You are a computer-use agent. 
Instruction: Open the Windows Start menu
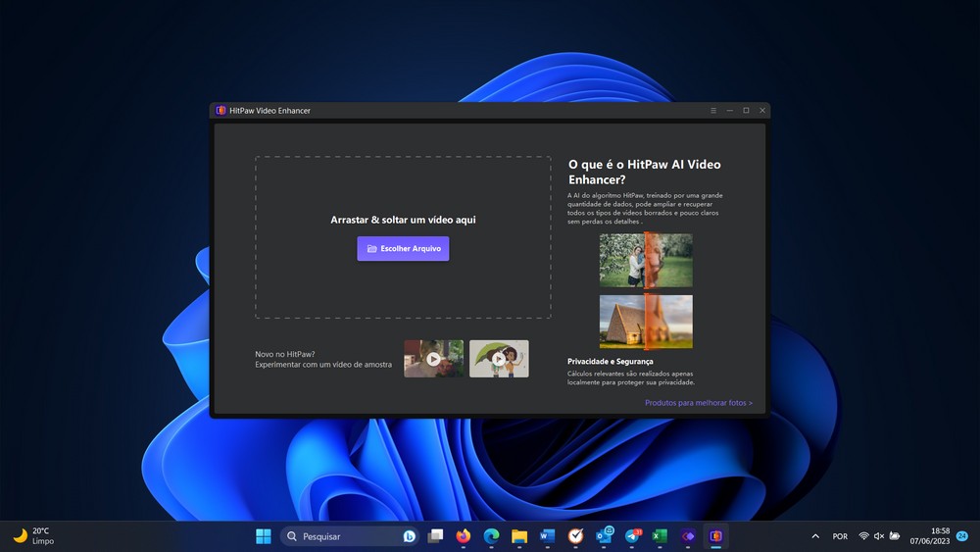point(264,536)
